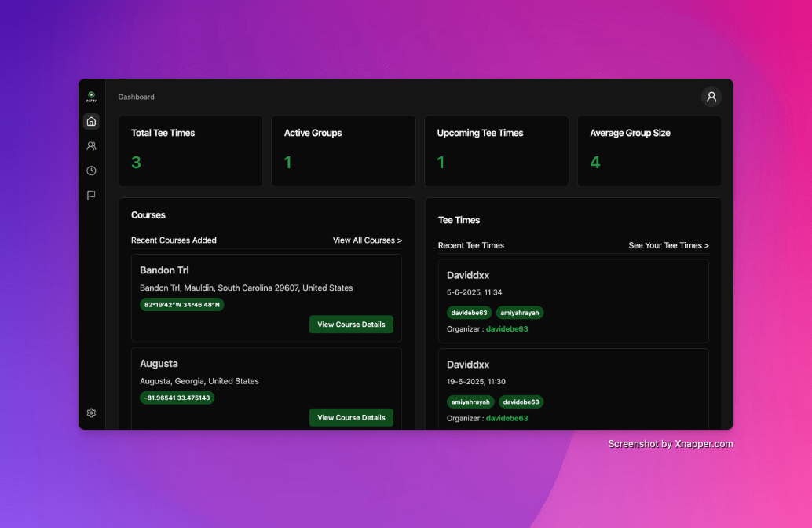Viewport: 812px width, 528px height.
Task: Click the Total Tee Times card
Action: coord(191,151)
